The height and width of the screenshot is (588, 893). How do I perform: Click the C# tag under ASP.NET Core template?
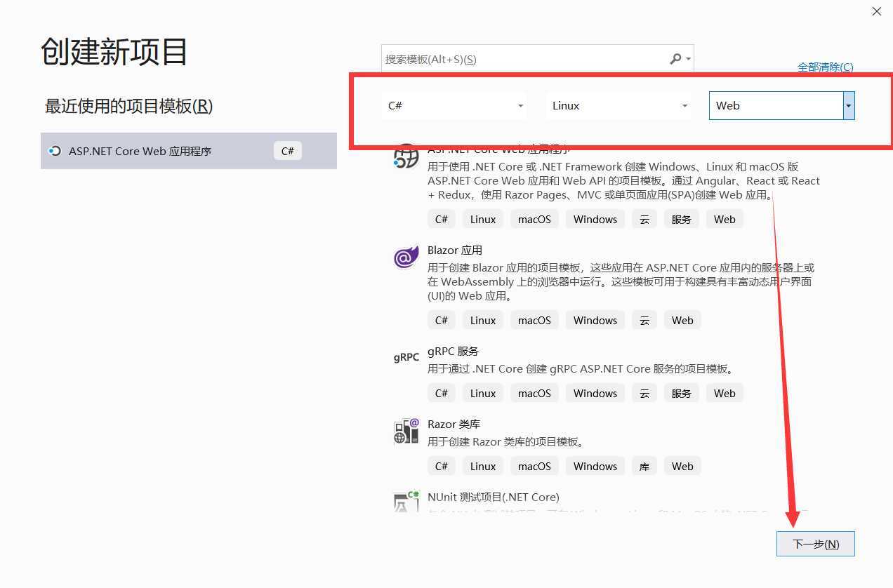442,219
